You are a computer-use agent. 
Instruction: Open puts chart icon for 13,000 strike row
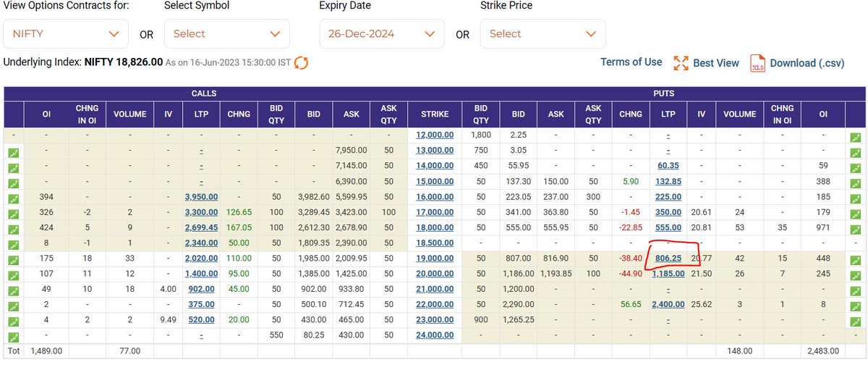pyautogui.click(x=856, y=151)
